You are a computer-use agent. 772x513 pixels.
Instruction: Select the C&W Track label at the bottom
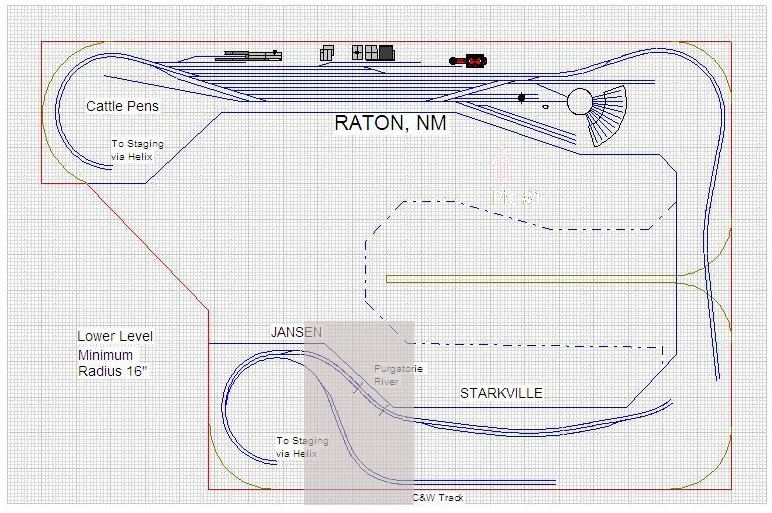coord(438,497)
